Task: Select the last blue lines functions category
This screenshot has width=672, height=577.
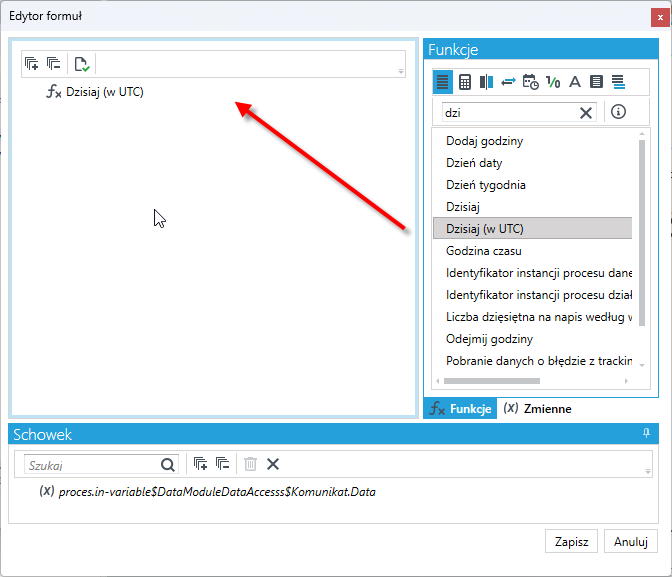Action: 618,81
